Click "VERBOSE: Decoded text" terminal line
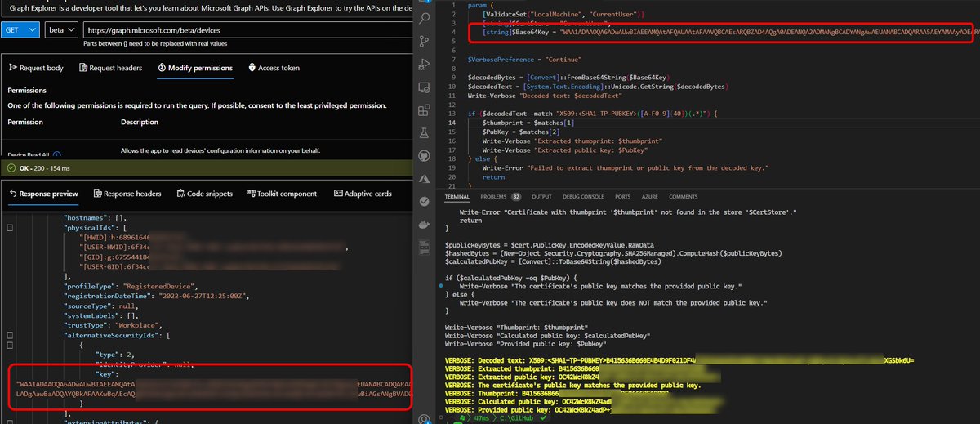Image resolution: width=980 pixels, height=424 pixels. click(x=679, y=359)
